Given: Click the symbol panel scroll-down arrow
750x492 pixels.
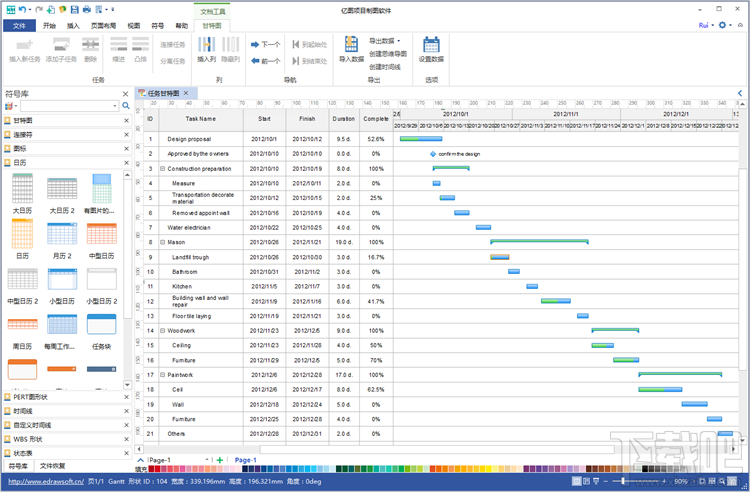Looking at the screenshot, I should 127,385.
